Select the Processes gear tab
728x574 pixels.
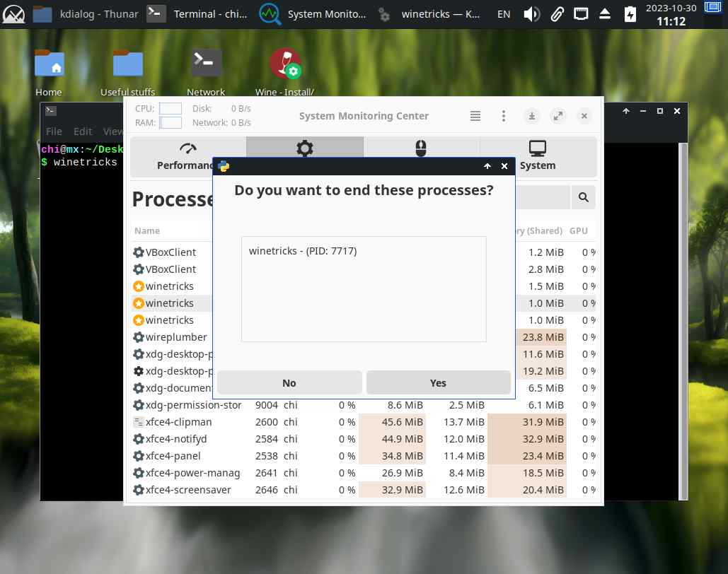pyautogui.click(x=304, y=148)
